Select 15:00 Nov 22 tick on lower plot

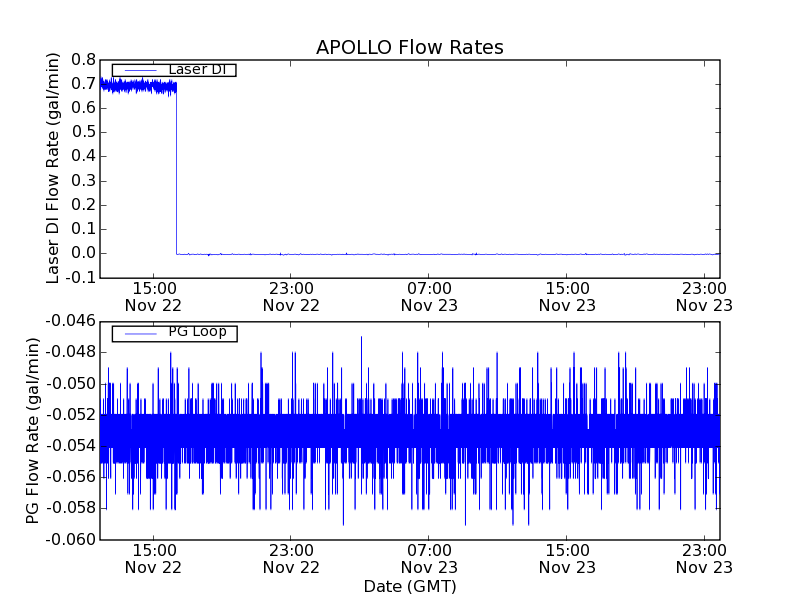coord(153,558)
